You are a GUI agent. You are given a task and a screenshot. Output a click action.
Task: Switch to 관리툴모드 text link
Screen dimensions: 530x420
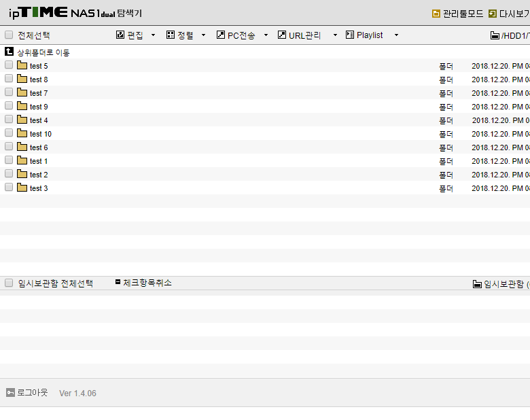[463, 14]
